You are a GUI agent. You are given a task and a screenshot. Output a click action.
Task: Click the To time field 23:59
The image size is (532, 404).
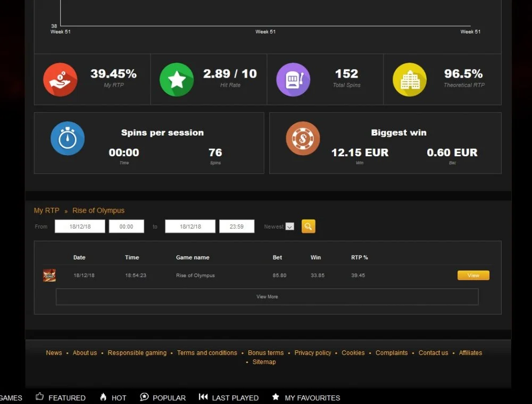click(x=237, y=226)
